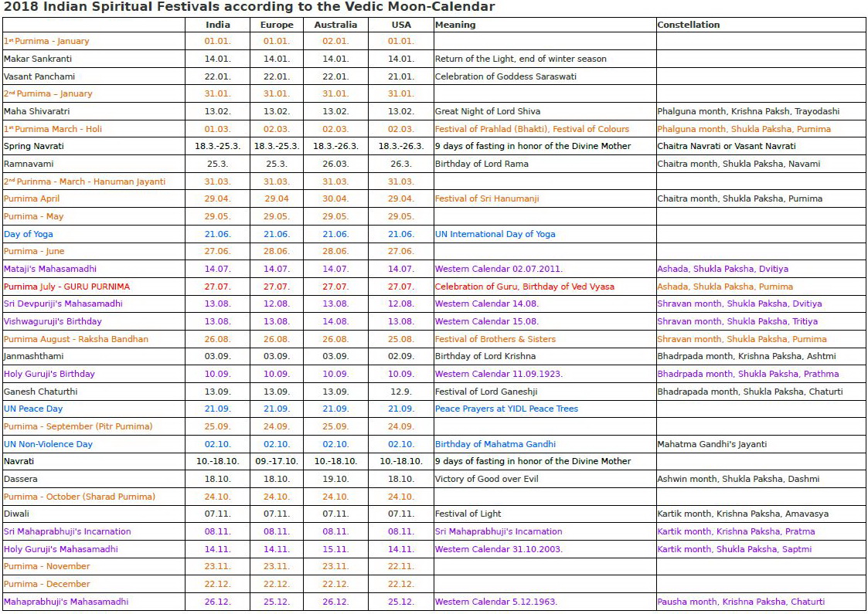Select the Purnima July - GURU PURNIMA entry

(x=66, y=287)
